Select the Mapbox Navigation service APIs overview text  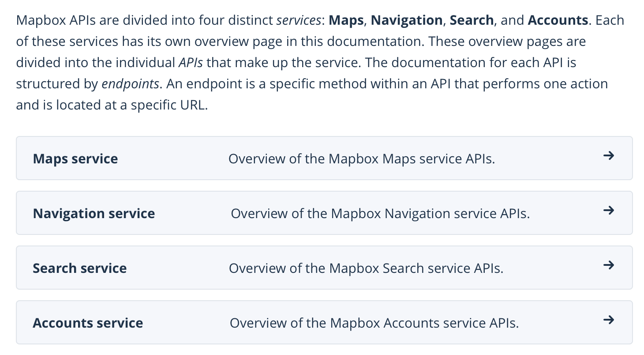click(x=380, y=214)
